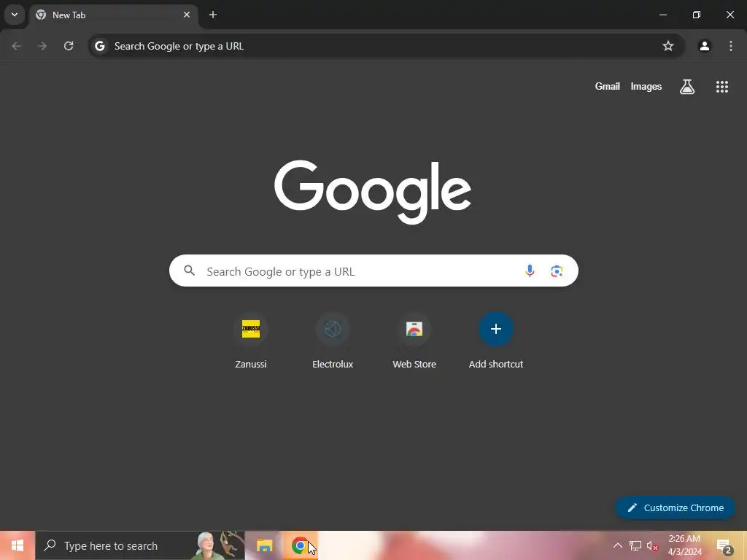Image resolution: width=747 pixels, height=560 pixels.
Task: Open the taskbar clock and date
Action: click(x=684, y=545)
